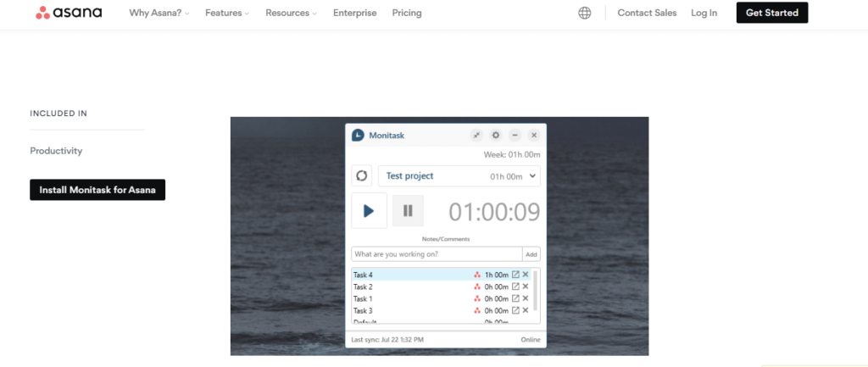This screenshot has height=367, width=868.
Task: Start the timer with the play button
Action: (369, 210)
